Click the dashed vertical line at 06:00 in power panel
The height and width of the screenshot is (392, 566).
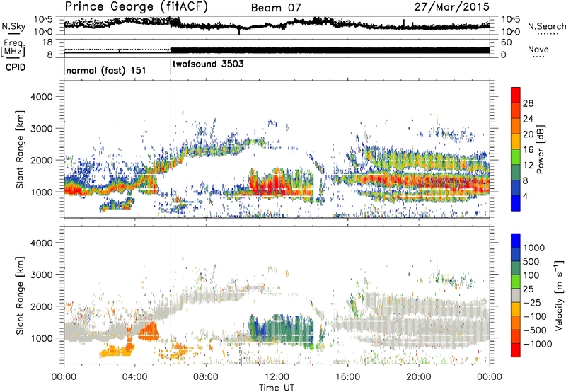(171, 149)
